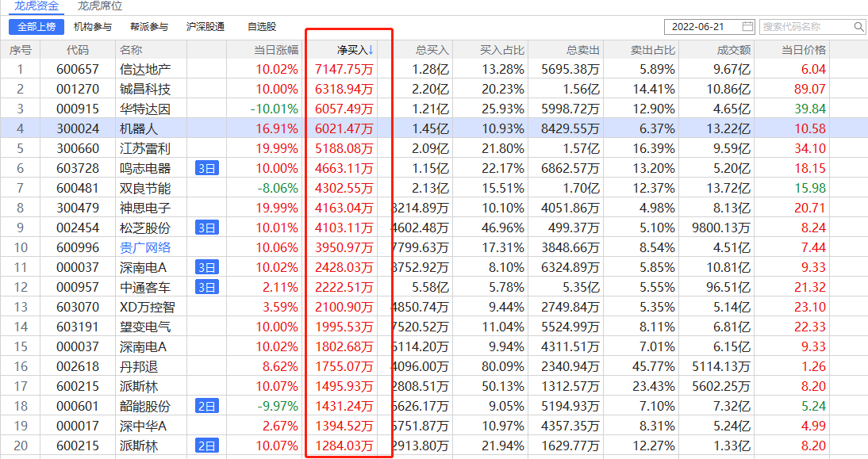This screenshot has height=459, width=868.
Task: Click price 1.26 for 丹邦退
Action: (x=813, y=367)
